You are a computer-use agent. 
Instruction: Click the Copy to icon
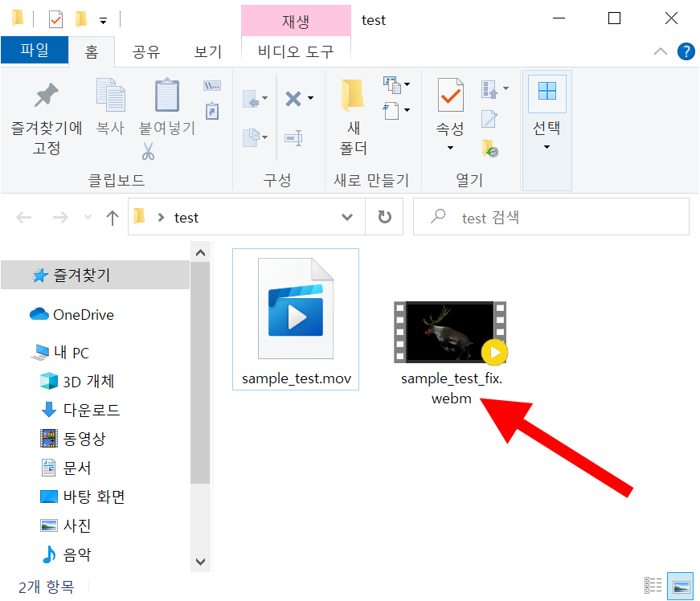click(x=252, y=137)
